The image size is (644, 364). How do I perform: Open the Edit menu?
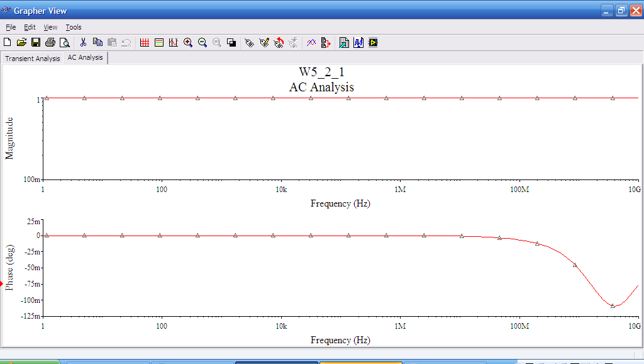30,27
